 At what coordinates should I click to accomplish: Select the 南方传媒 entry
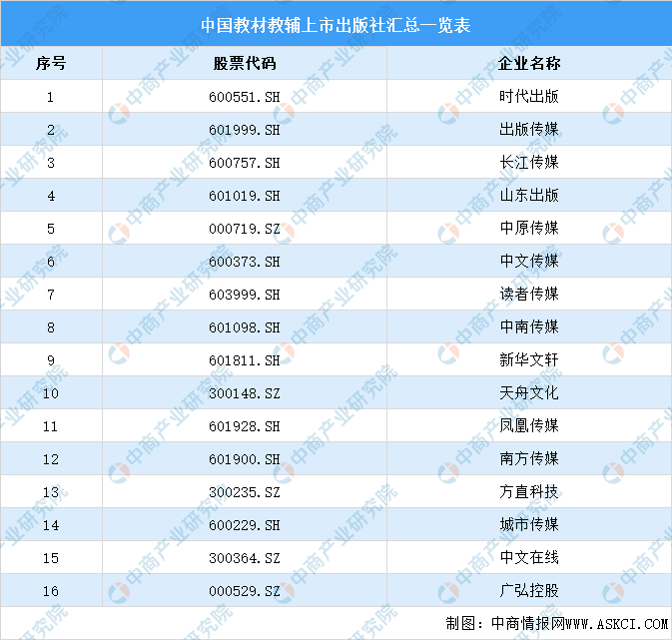[x=528, y=459]
